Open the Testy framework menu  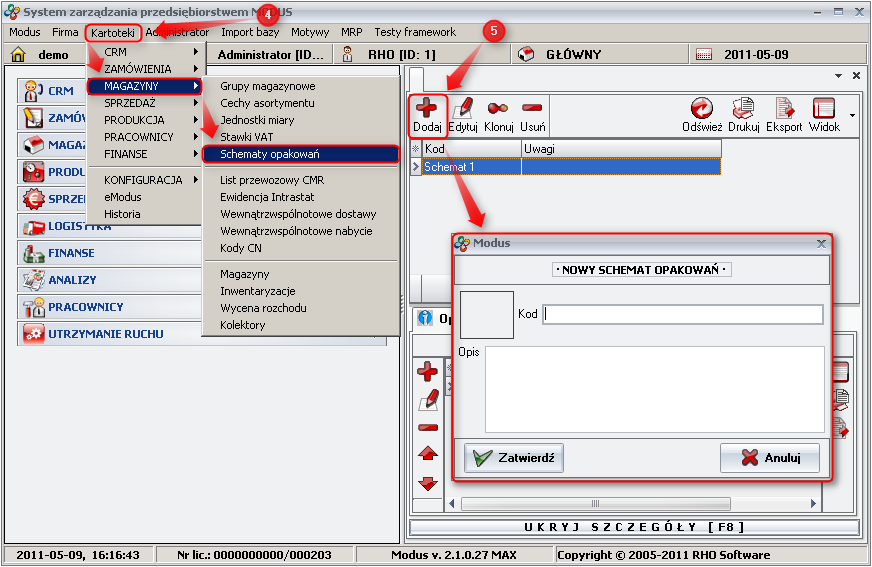click(x=415, y=32)
